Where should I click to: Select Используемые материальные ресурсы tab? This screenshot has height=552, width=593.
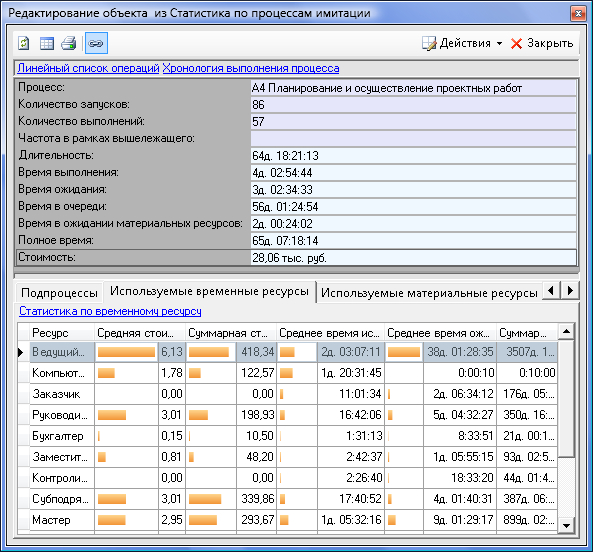click(429, 293)
